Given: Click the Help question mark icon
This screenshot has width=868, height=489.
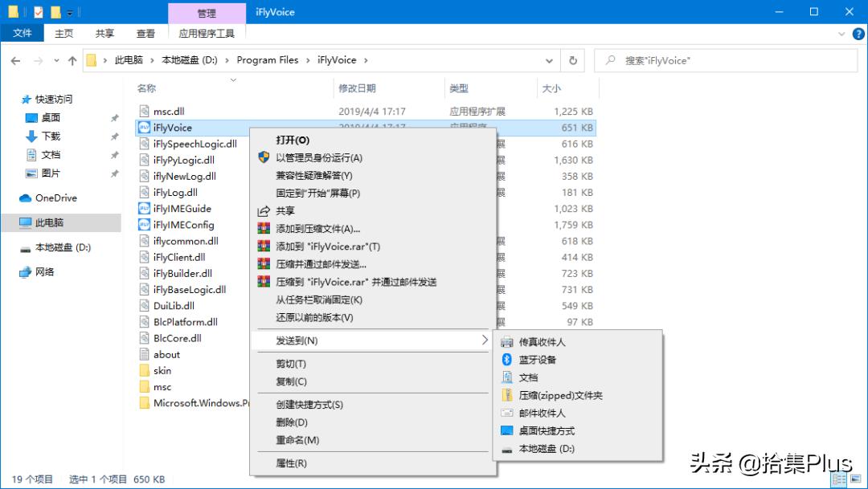Looking at the screenshot, I should [x=857, y=34].
